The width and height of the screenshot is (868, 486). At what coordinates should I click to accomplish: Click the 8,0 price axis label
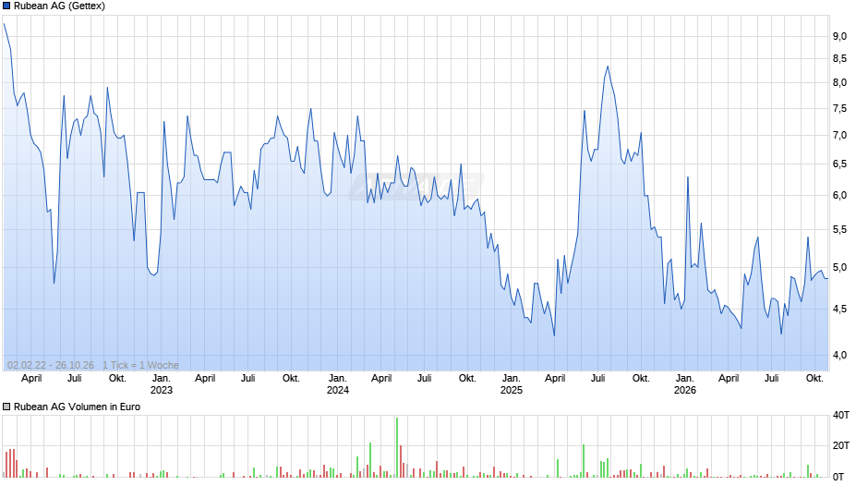839,82
